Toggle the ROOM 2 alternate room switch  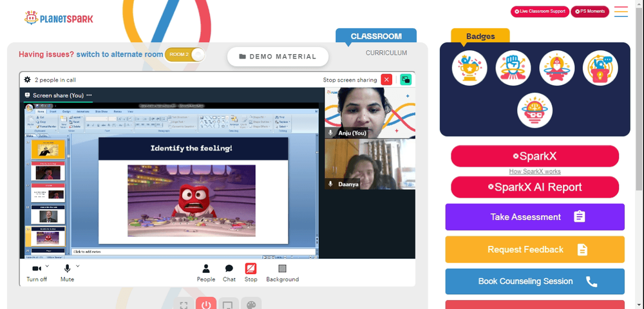(x=184, y=55)
